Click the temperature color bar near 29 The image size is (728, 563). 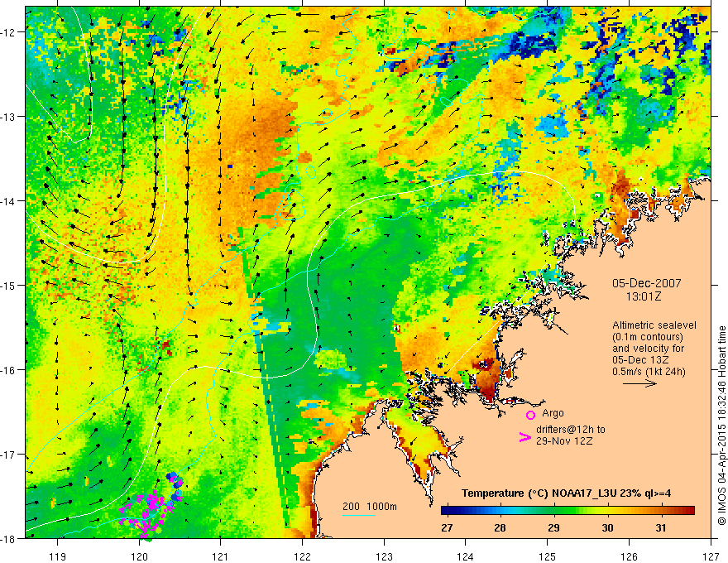(553, 511)
